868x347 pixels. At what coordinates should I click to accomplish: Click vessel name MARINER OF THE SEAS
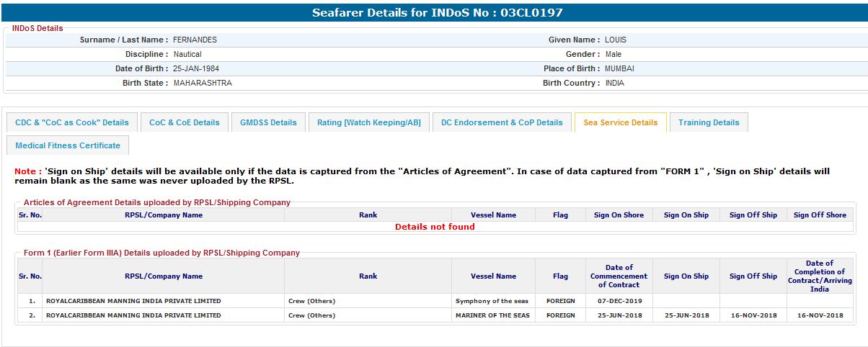pos(492,315)
